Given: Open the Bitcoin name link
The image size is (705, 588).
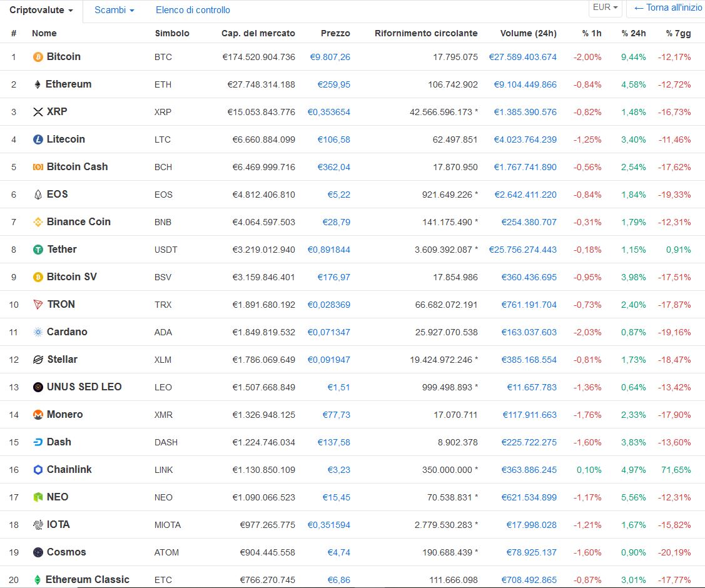Looking at the screenshot, I should coord(64,57).
